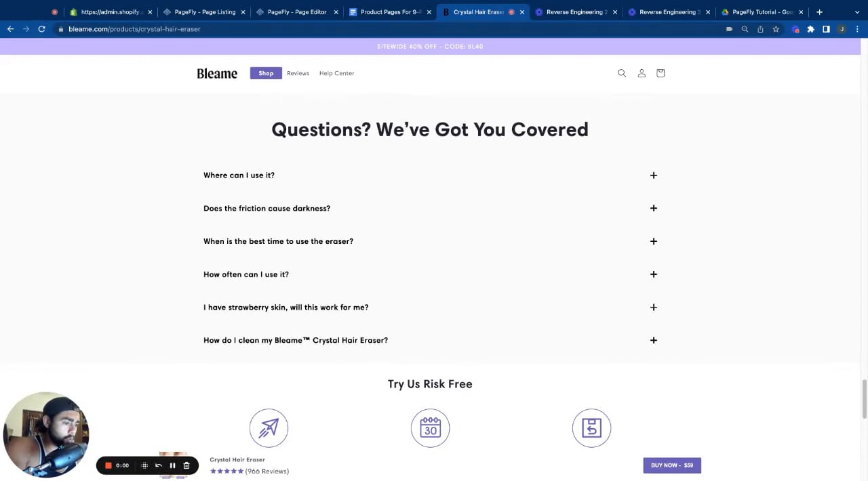Screen dimensions: 868x481
Task: Open the Chrome three-dot menu
Action: [x=857, y=29]
